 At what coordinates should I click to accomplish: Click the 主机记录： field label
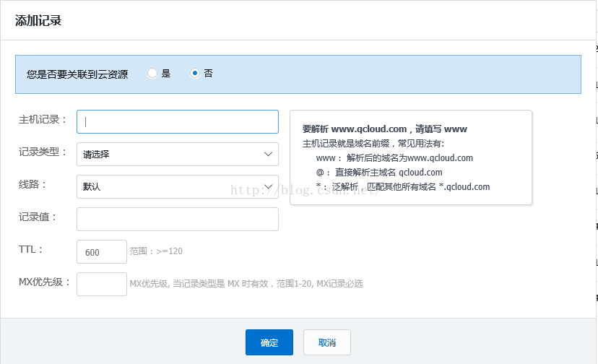point(43,120)
